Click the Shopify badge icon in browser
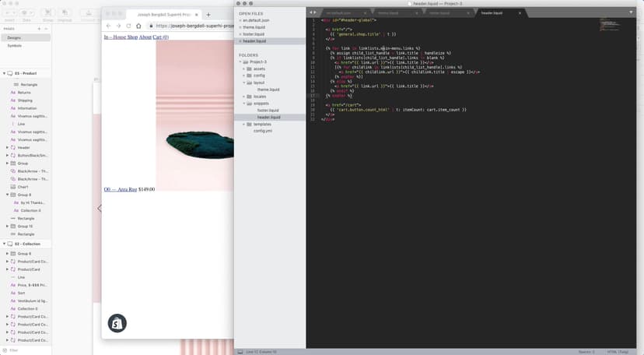Image resolution: width=644 pixels, height=355 pixels. 117,323
